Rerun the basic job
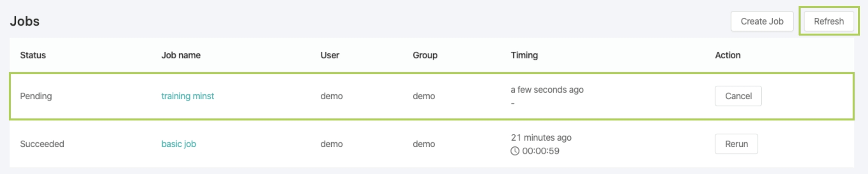Screen dimensions: 868x174 (736, 144)
